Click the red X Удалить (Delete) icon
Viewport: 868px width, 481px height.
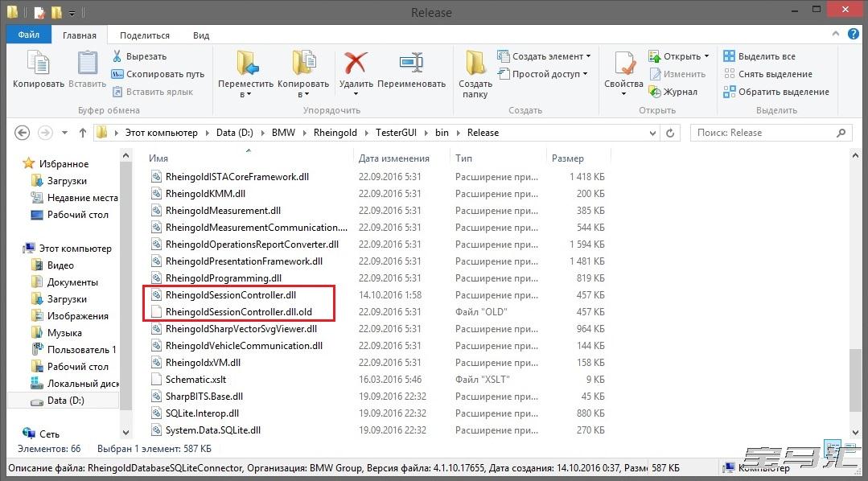click(x=355, y=63)
